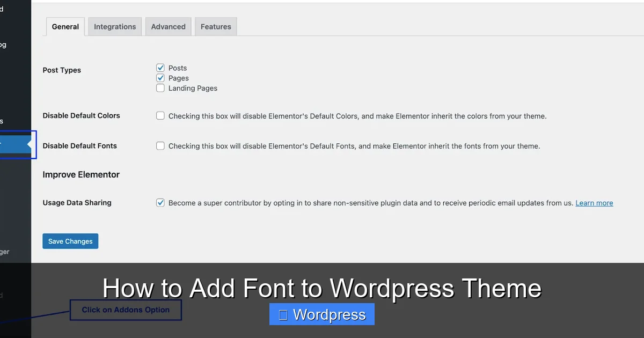Uncheck the Posts post type
The height and width of the screenshot is (338, 644).
[x=160, y=68]
